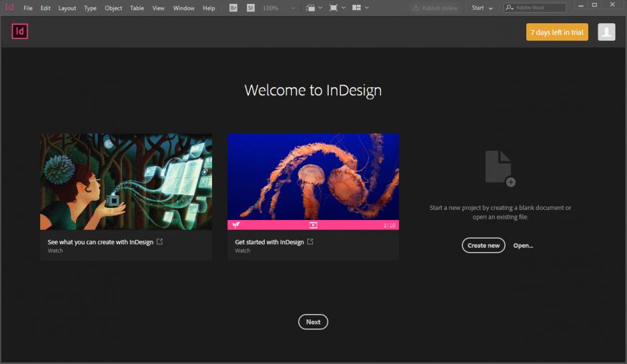Screen dimensions: 627x364
Task: Open the Edit menu
Action: tap(45, 8)
